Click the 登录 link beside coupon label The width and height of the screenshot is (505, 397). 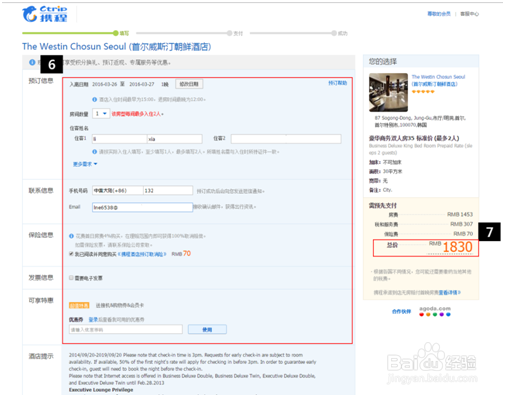(x=93, y=319)
